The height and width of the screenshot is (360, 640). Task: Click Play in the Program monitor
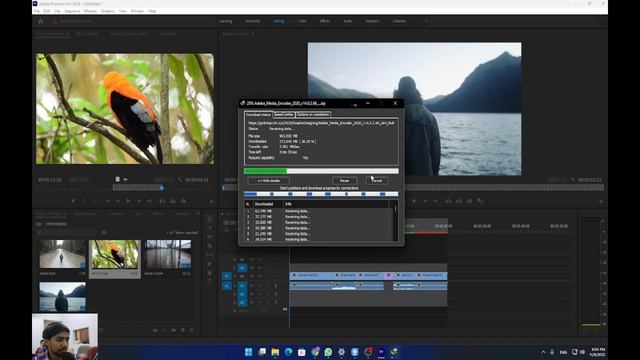pyautogui.click(x=414, y=201)
